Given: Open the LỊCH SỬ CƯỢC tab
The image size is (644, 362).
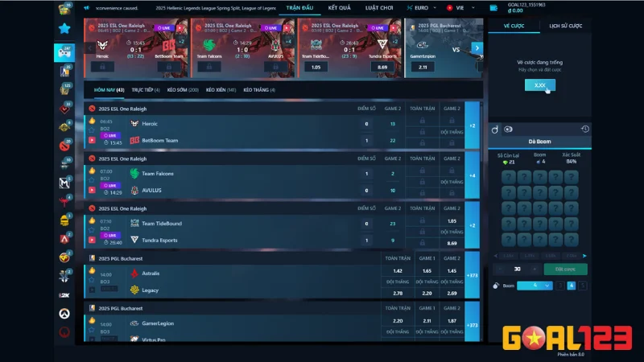Looking at the screenshot, I should pyautogui.click(x=565, y=26).
